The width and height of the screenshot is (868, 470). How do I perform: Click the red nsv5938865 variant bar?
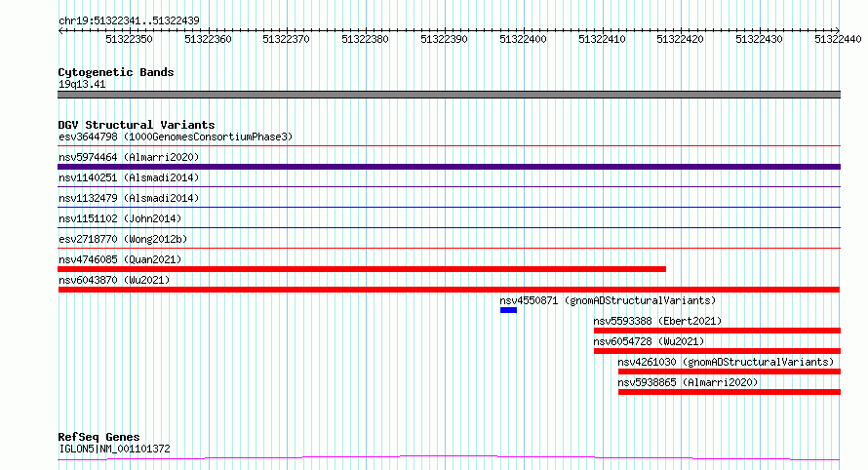[x=730, y=392]
